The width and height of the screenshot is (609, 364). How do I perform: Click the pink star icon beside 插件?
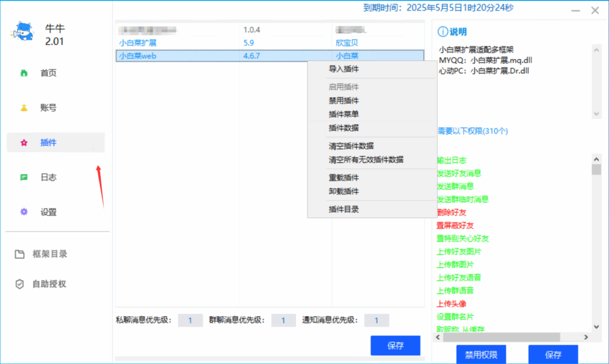[24, 143]
